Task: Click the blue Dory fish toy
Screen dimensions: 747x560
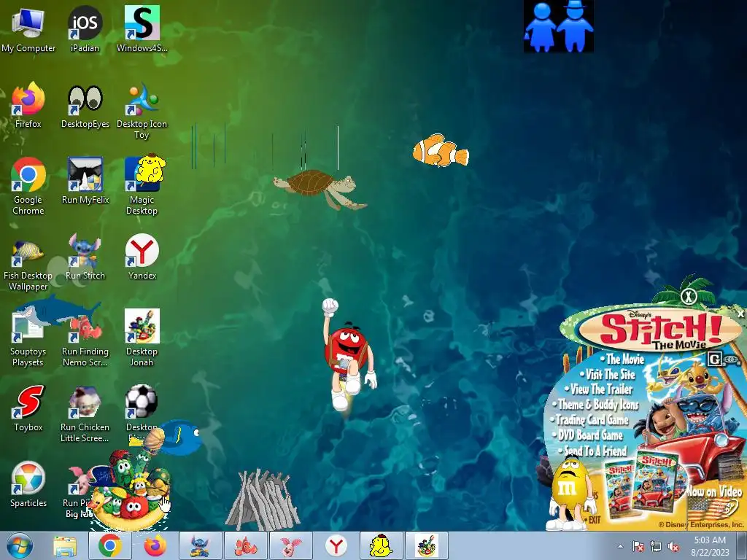Action: (x=181, y=437)
